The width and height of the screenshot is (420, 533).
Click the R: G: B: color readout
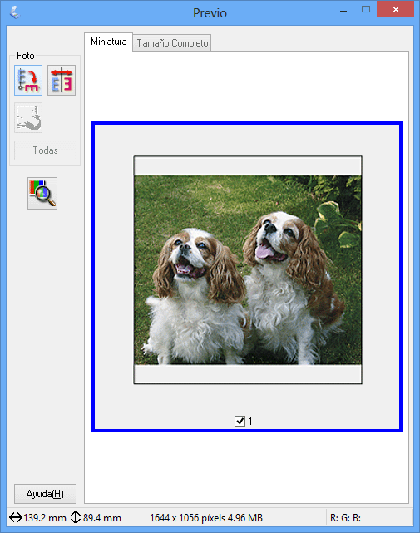click(345, 518)
